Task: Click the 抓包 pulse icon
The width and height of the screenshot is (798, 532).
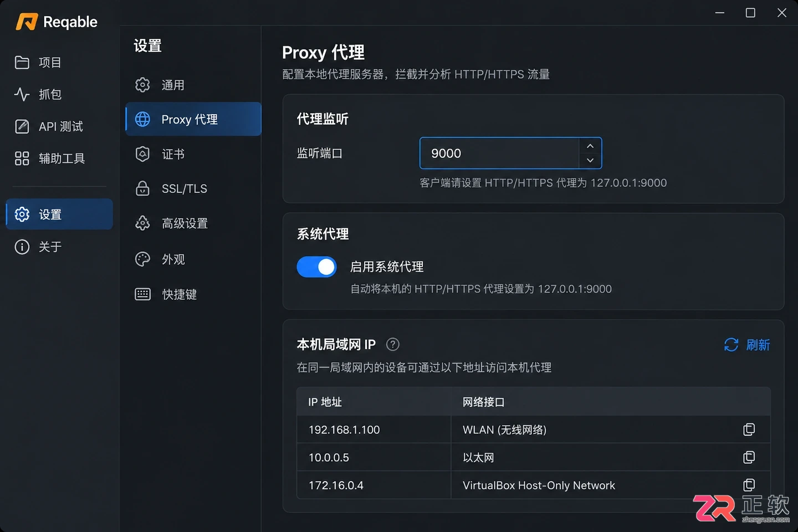Action: pos(22,95)
